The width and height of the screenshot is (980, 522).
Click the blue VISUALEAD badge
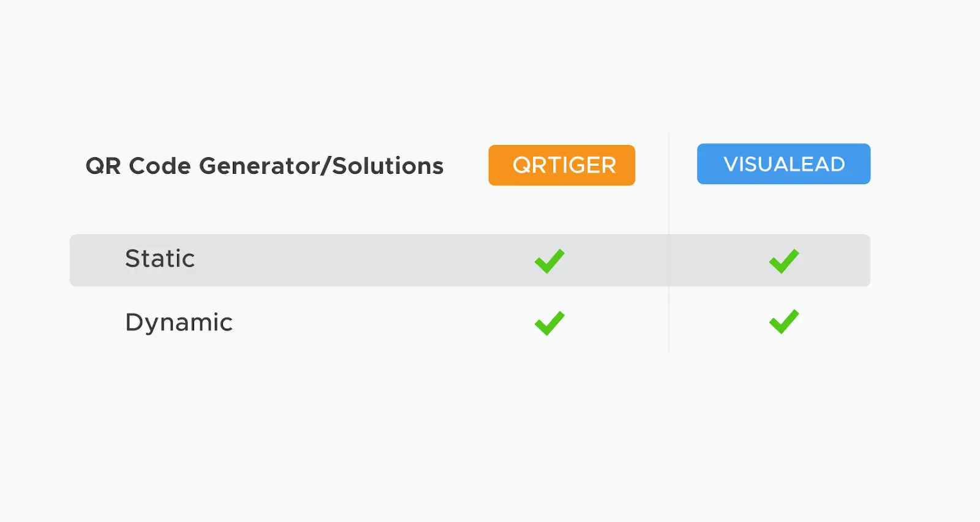(783, 164)
